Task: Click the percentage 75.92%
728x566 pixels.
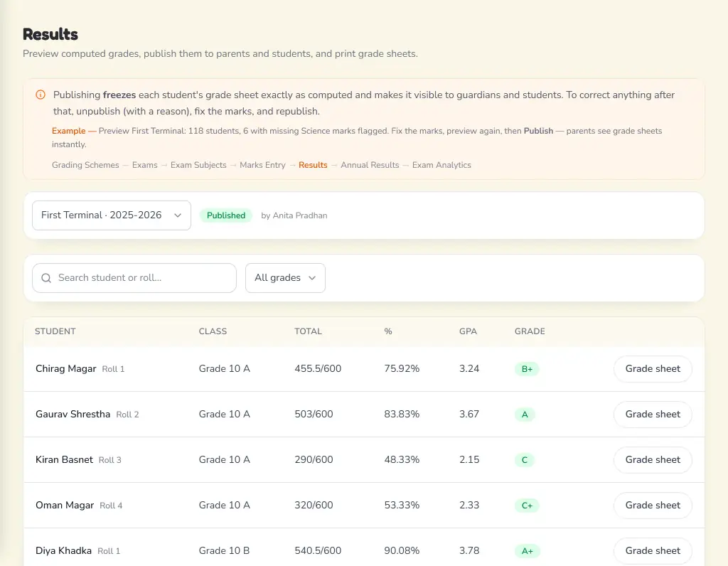Action: click(402, 368)
